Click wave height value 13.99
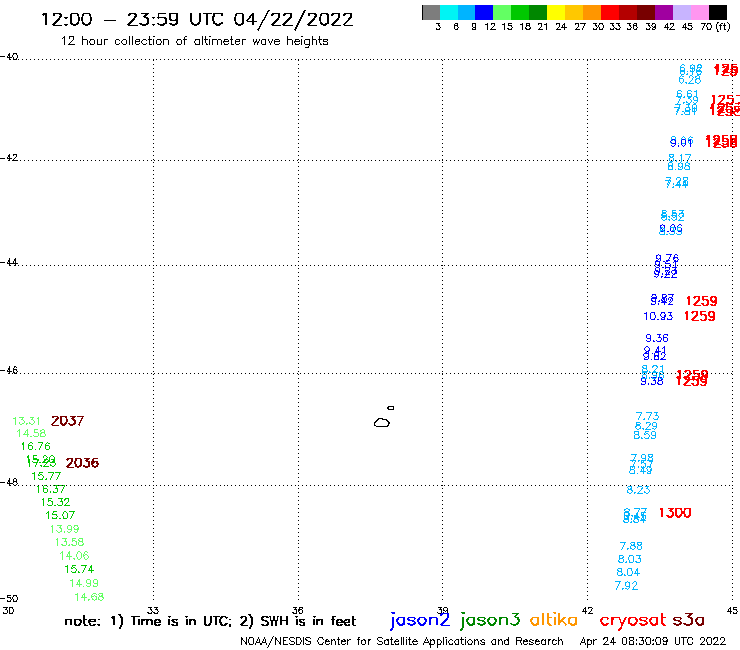Screen dimensions: 740x650 pyautogui.click(x=65, y=529)
